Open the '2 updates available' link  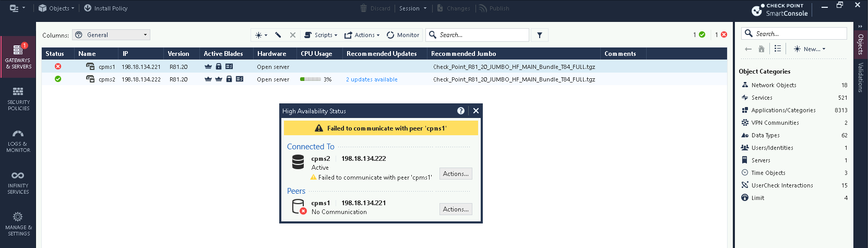(372, 79)
